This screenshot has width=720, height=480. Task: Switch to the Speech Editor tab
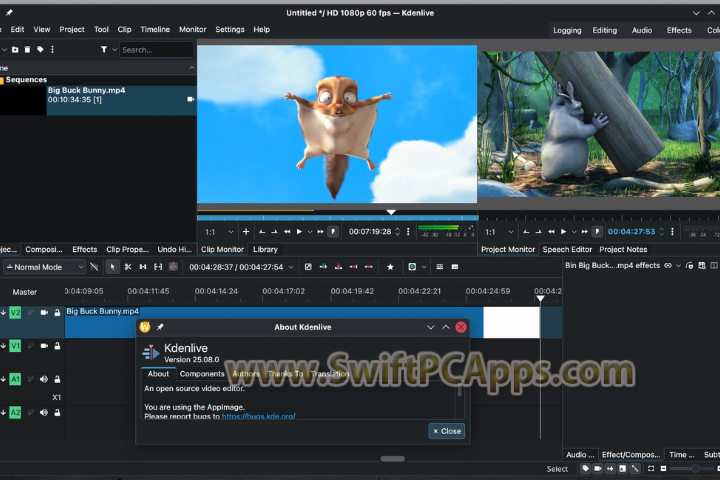(567, 249)
